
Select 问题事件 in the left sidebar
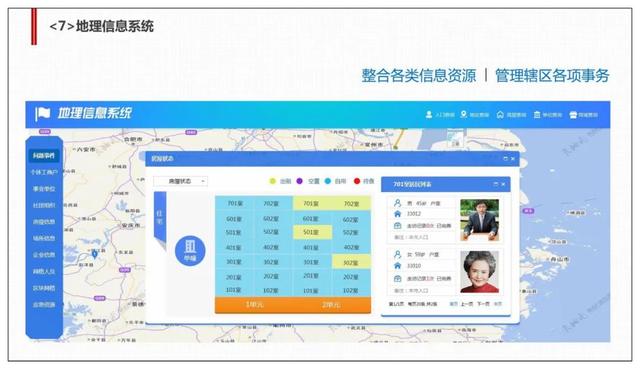point(44,156)
